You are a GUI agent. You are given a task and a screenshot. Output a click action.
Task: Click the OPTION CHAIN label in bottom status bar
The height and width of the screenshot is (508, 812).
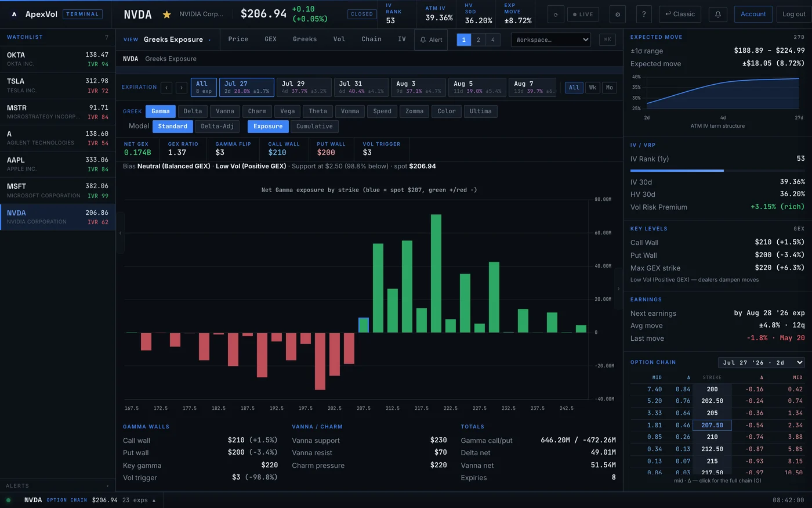tap(67, 500)
